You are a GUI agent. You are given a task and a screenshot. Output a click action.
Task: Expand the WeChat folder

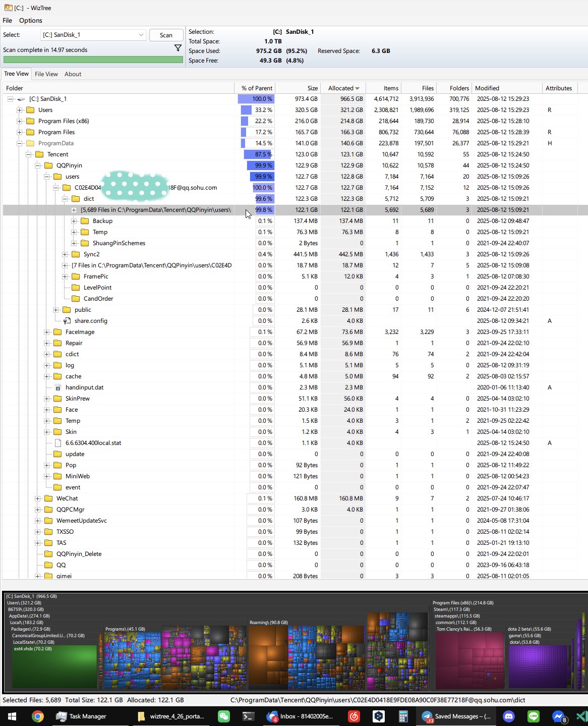click(x=37, y=498)
